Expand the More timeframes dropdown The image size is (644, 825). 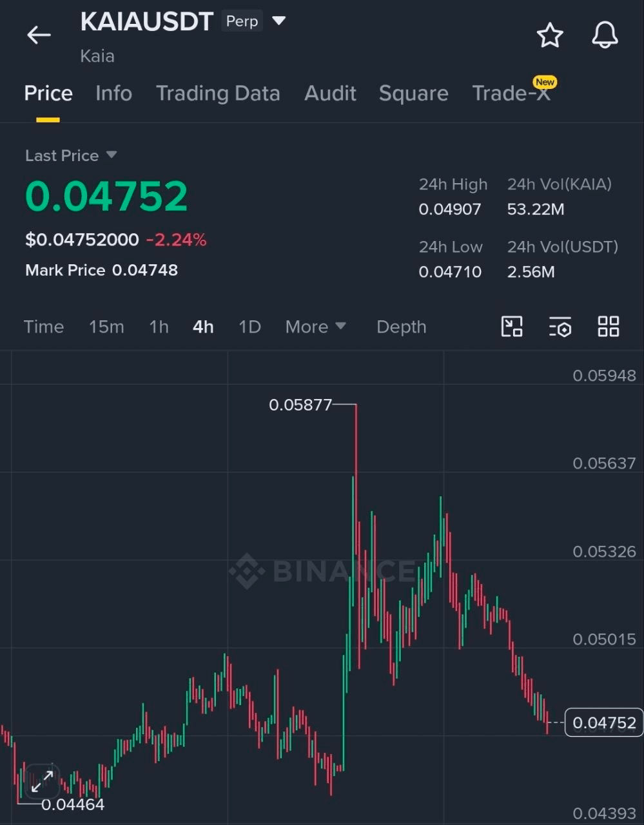coord(315,327)
